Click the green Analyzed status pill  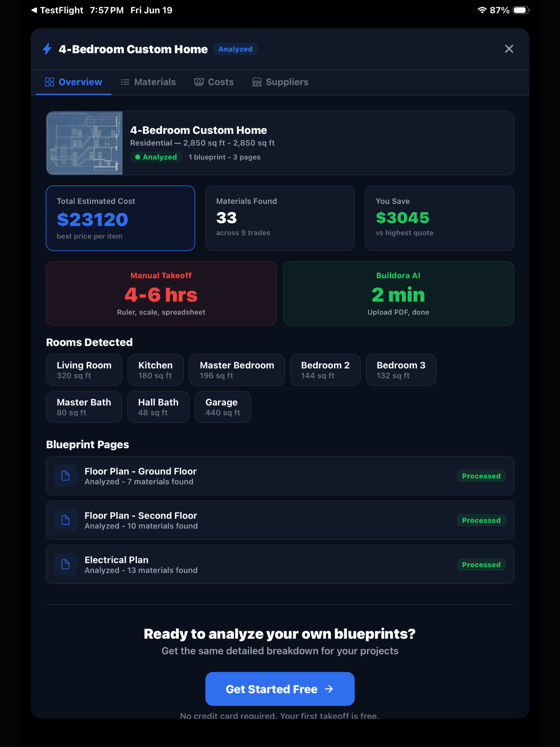click(156, 157)
